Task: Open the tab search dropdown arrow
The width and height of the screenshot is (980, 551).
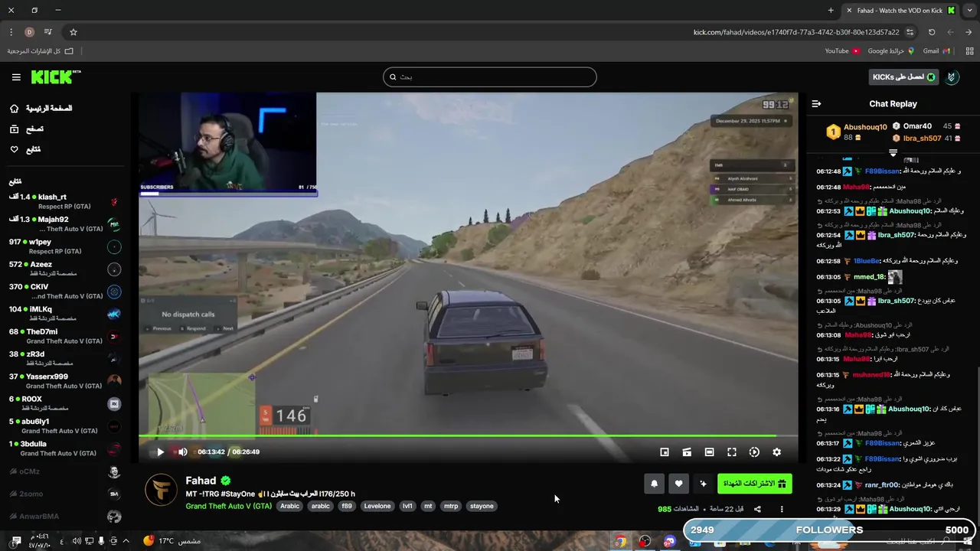Action: 969,11
